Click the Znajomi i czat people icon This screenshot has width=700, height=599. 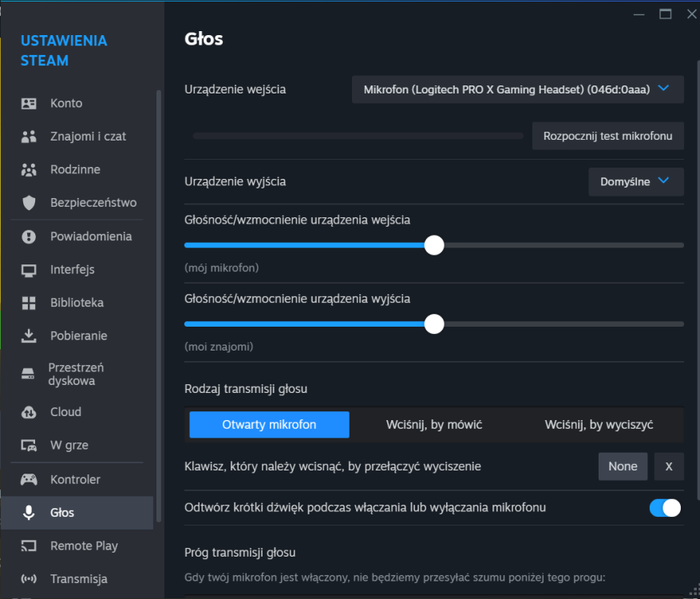(x=29, y=137)
